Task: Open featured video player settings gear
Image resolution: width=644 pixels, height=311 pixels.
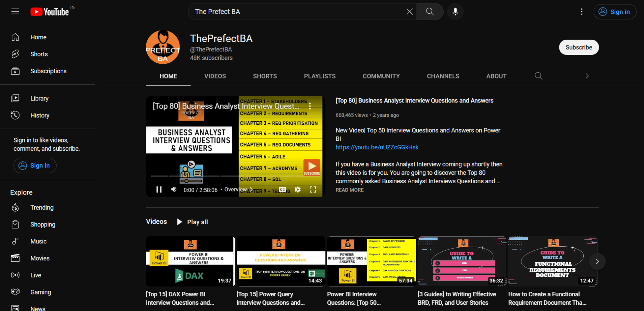Action: [298, 190]
